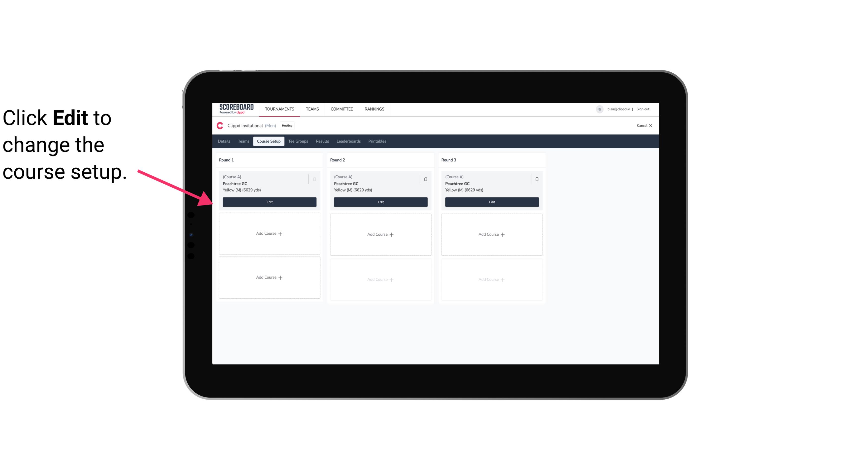Screen dimensions: 868x467
Task: Click the Rankings menu item
Action: (374, 109)
